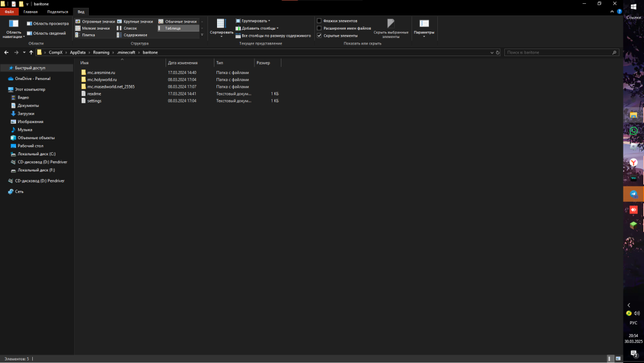Open Сортировать sort menu
644x363 pixels.
click(222, 28)
